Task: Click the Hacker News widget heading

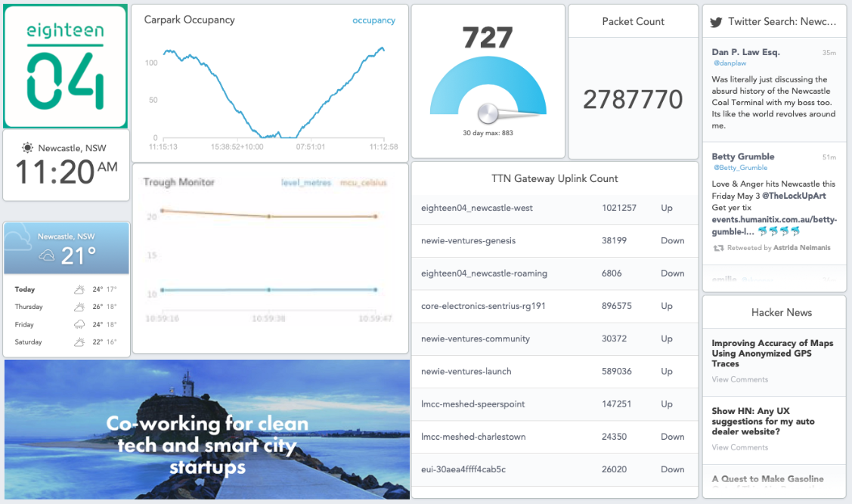Action: tap(782, 312)
